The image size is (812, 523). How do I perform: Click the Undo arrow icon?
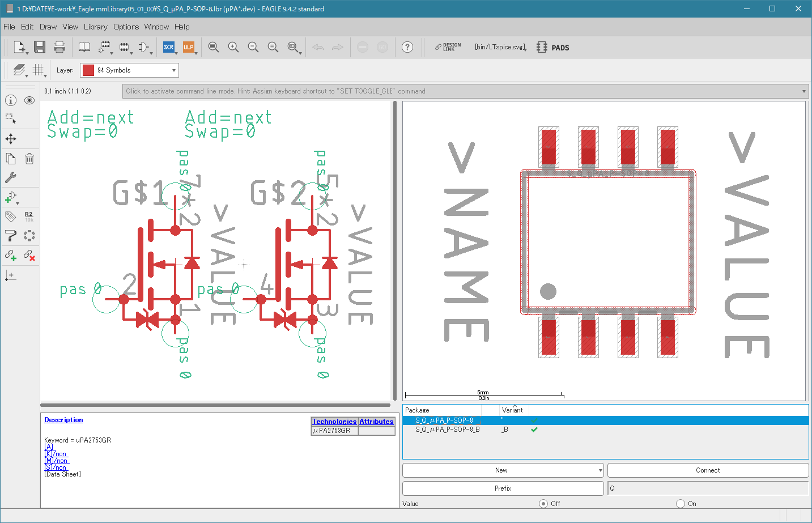(318, 47)
